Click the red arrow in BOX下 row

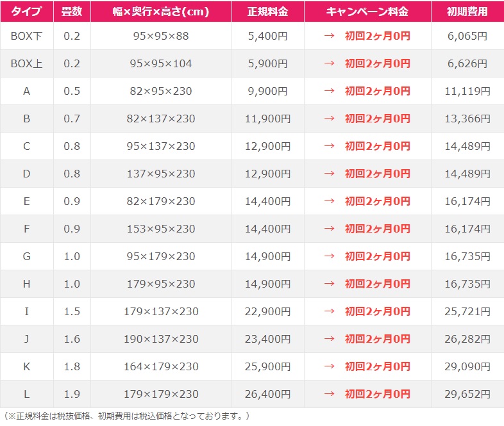tap(329, 36)
